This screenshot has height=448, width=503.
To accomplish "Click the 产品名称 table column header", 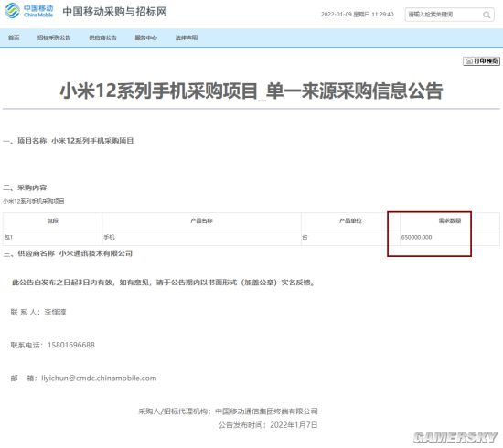I will (x=201, y=220).
